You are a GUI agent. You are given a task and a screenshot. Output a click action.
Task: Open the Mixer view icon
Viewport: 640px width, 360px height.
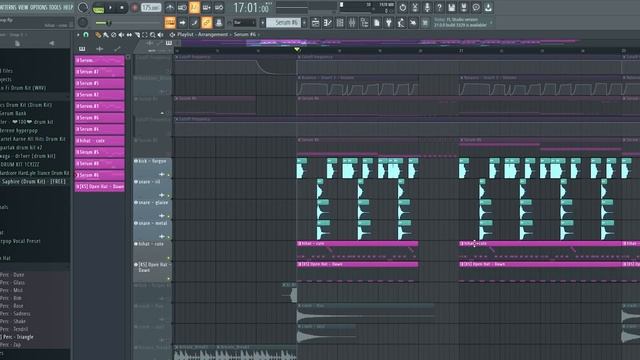click(352, 23)
